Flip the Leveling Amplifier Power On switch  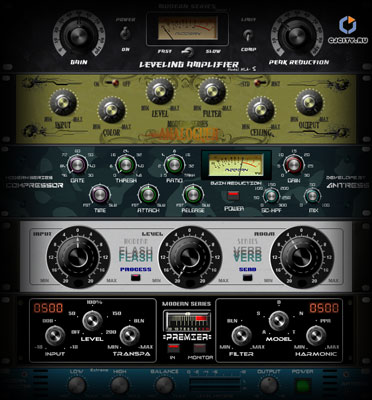coord(125,33)
